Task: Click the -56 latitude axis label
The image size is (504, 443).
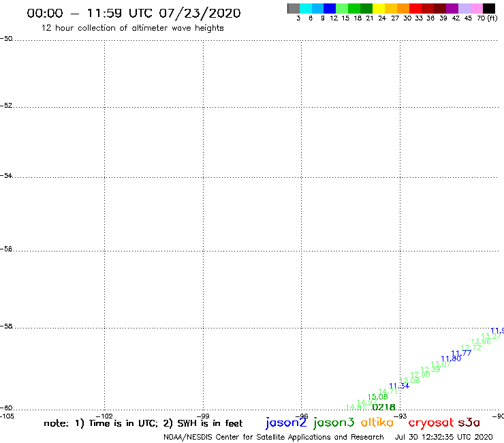Action: tap(6, 249)
